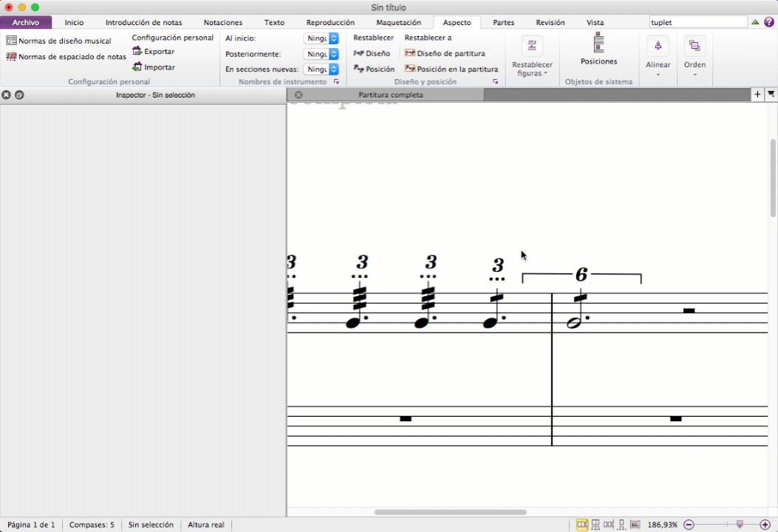Open the Posteriormente dropdown
This screenshot has width=778, height=532.
point(321,54)
